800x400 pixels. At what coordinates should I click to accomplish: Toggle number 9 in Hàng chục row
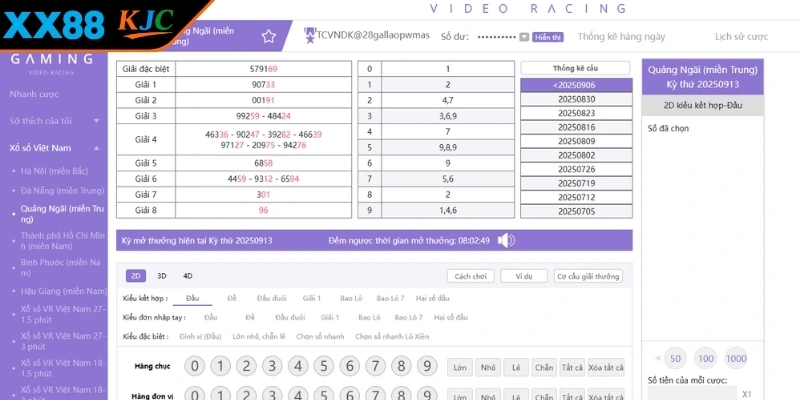tap(429, 367)
